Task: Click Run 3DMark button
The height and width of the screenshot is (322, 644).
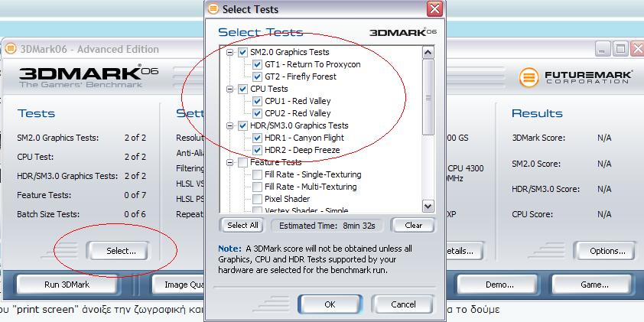Action: (x=67, y=285)
